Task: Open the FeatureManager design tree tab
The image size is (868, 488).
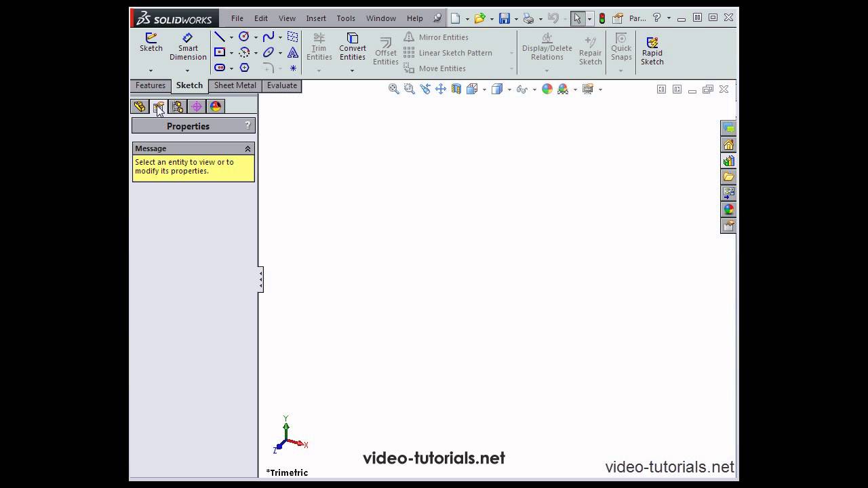Action: coord(140,106)
